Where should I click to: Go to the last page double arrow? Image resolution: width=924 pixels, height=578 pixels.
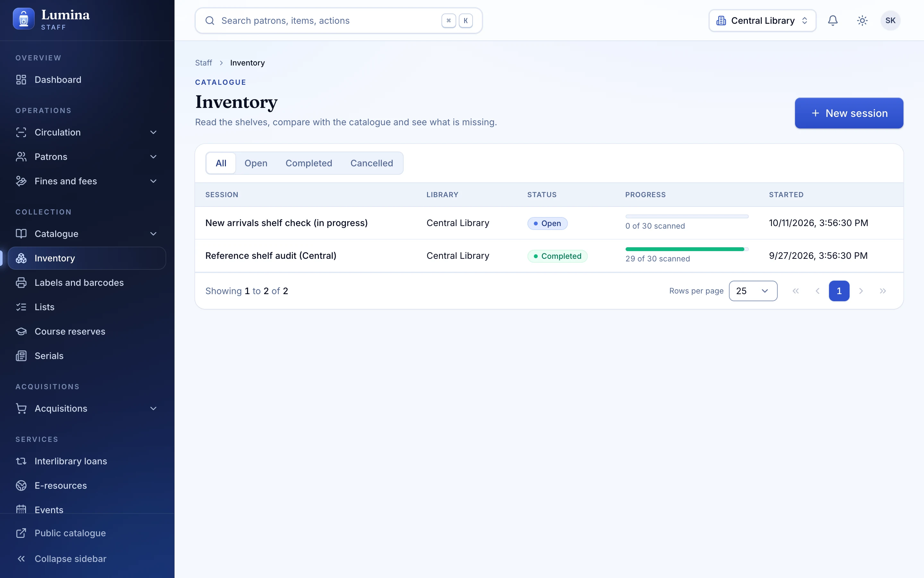tap(882, 291)
